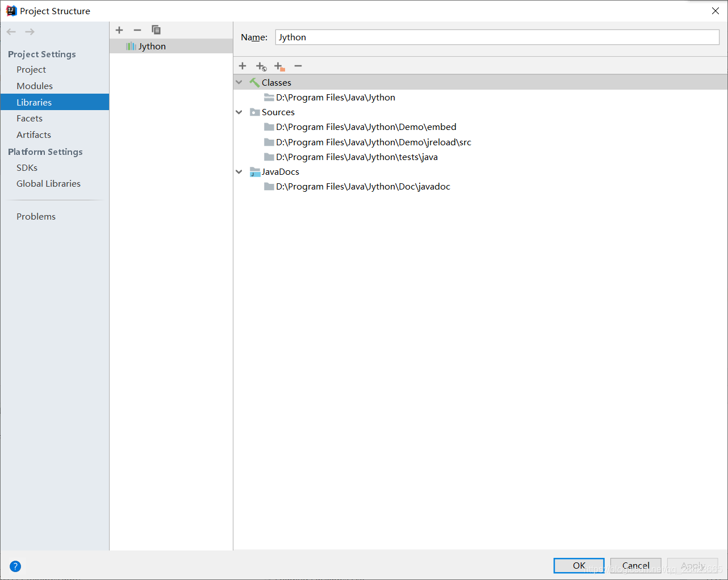The height and width of the screenshot is (580, 728).
Task: Collapse the Classes section
Action: (239, 82)
